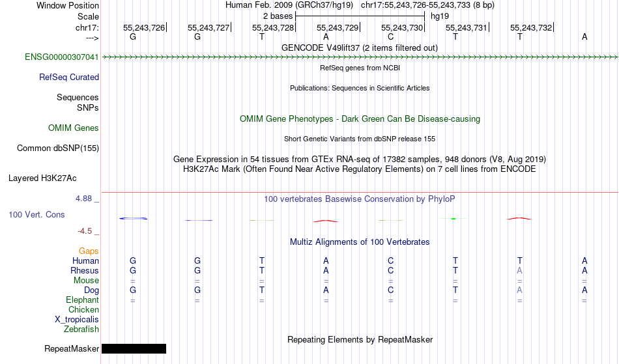Select the OMIM Genes track label

click(74, 128)
